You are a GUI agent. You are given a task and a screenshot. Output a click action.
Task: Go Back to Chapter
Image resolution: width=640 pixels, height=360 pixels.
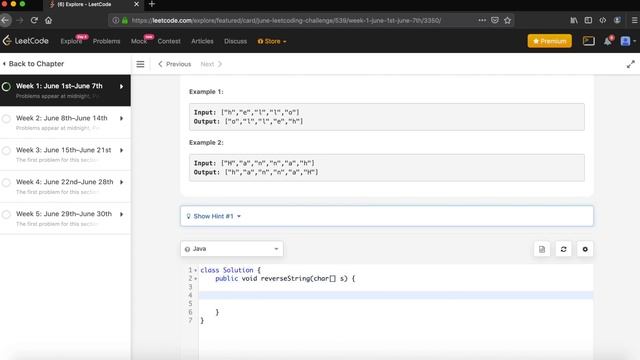(33, 64)
